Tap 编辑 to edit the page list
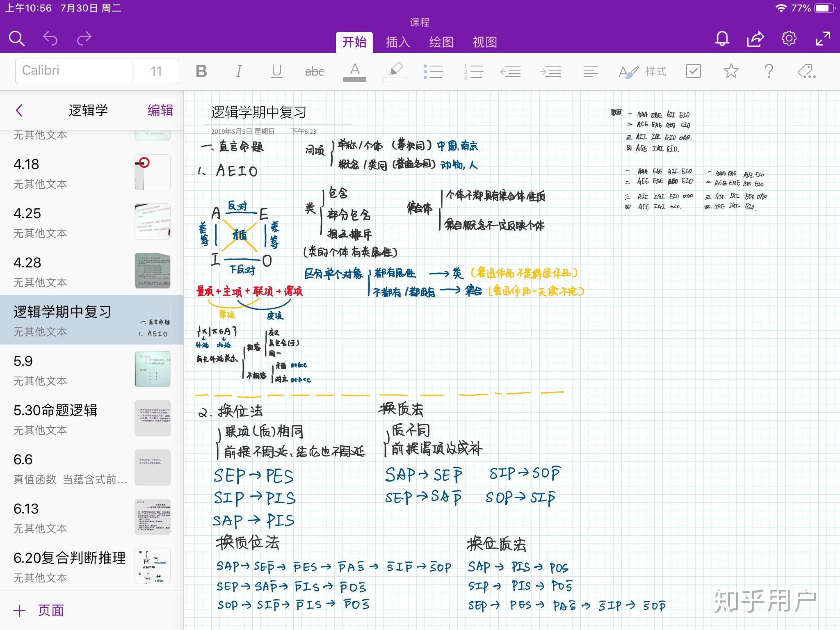This screenshot has height=630, width=840. pos(160,110)
